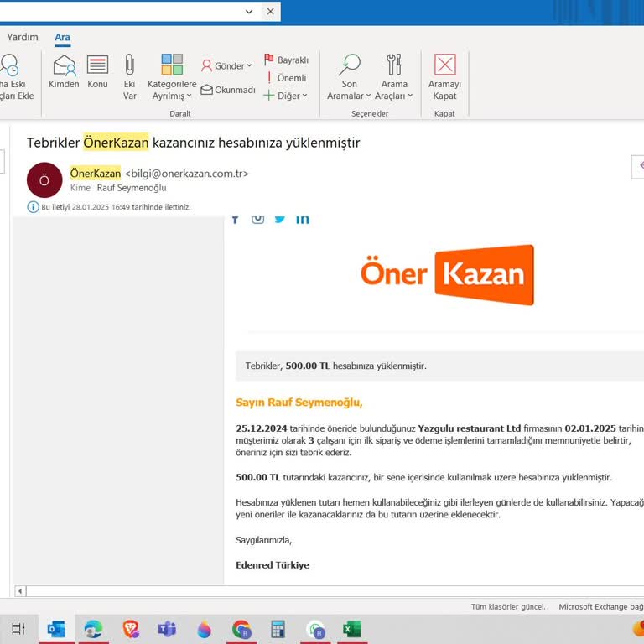This screenshot has width=644, height=644.
Task: Click Yazgulu restaurant Ltd company name
Action: (x=469, y=428)
